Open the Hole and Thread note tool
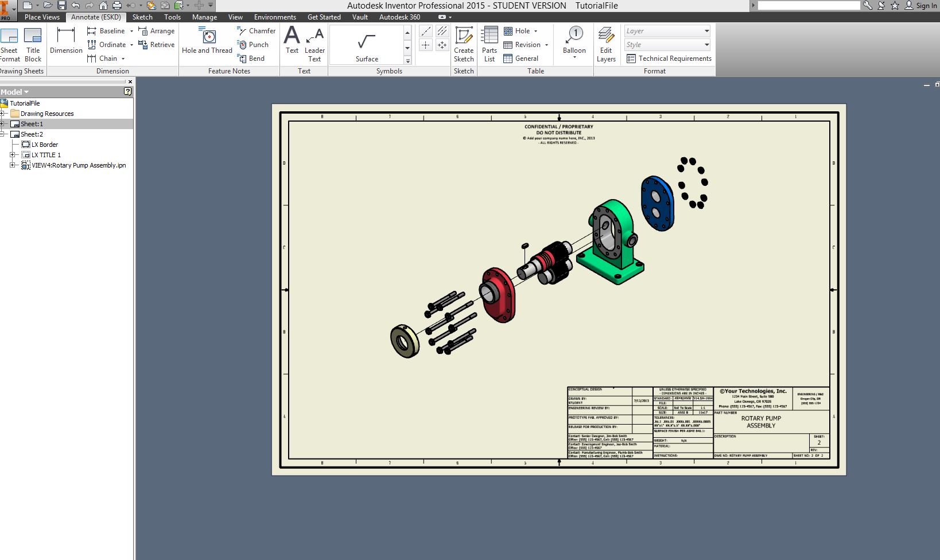Screen dimensions: 940x560 click(207, 40)
